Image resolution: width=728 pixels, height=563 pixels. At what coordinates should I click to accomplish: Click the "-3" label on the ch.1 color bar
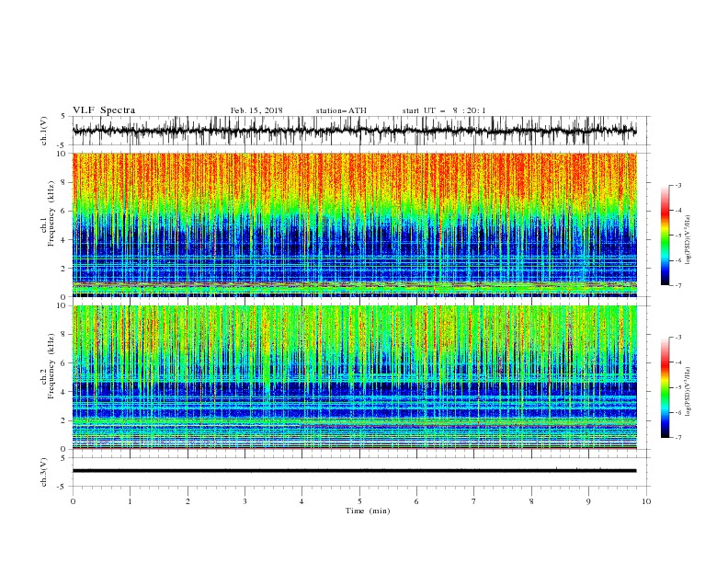pyautogui.click(x=678, y=185)
